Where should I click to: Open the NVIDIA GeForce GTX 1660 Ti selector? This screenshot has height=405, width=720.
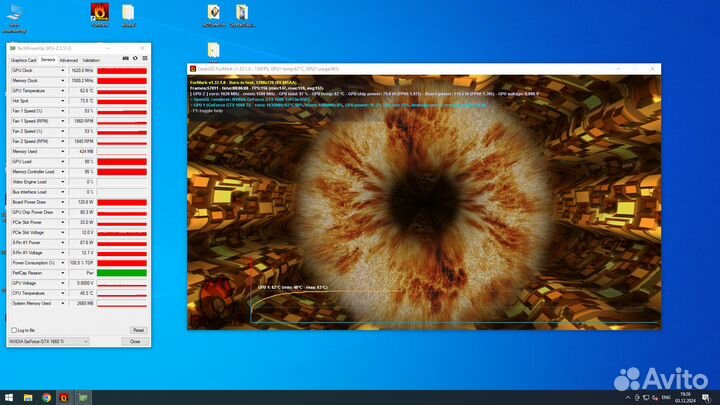(x=49, y=341)
